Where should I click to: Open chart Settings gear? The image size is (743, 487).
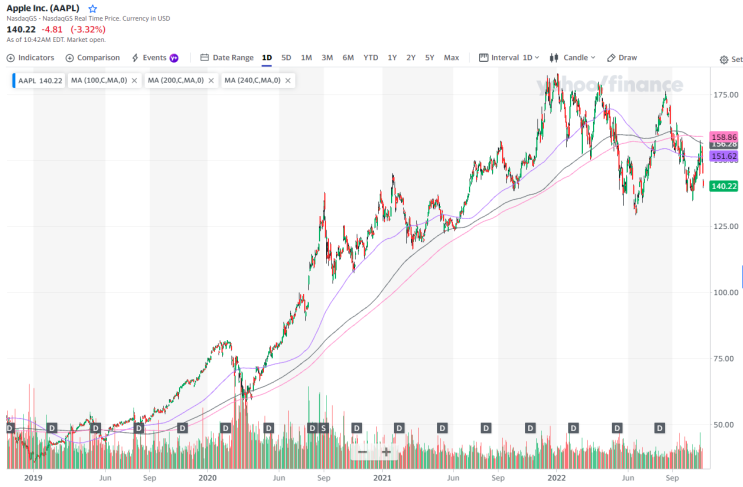point(724,60)
